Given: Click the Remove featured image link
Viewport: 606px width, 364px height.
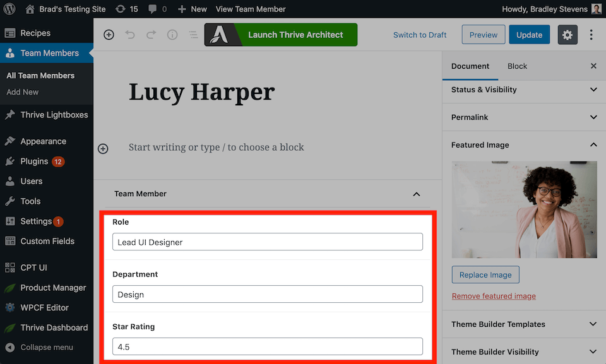Looking at the screenshot, I should (x=494, y=296).
